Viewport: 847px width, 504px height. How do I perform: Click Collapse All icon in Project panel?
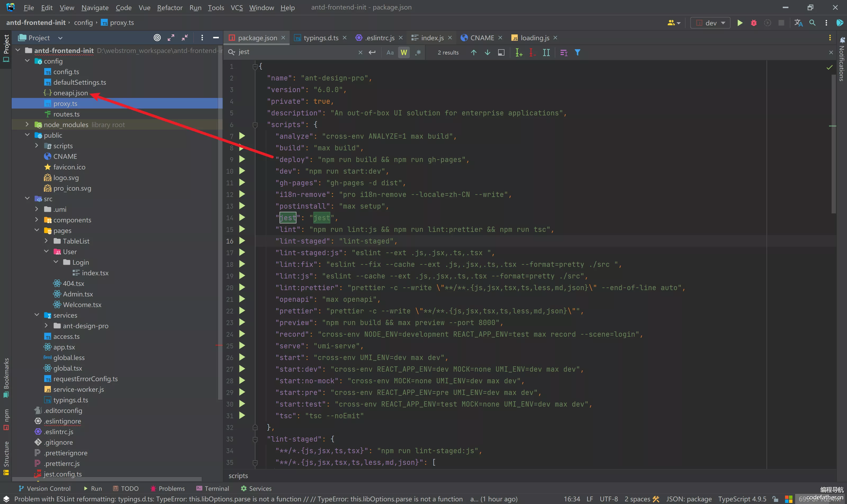coord(185,38)
